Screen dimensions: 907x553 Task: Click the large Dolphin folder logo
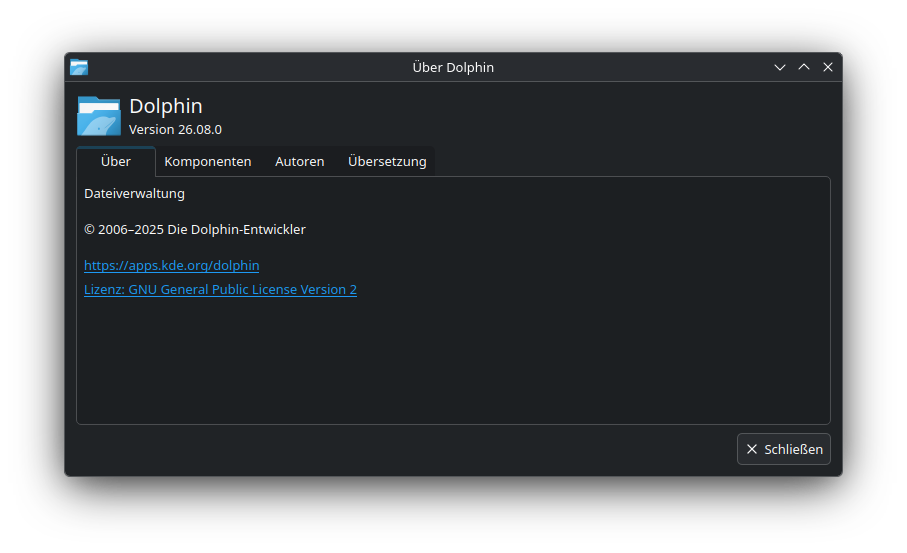pos(99,116)
